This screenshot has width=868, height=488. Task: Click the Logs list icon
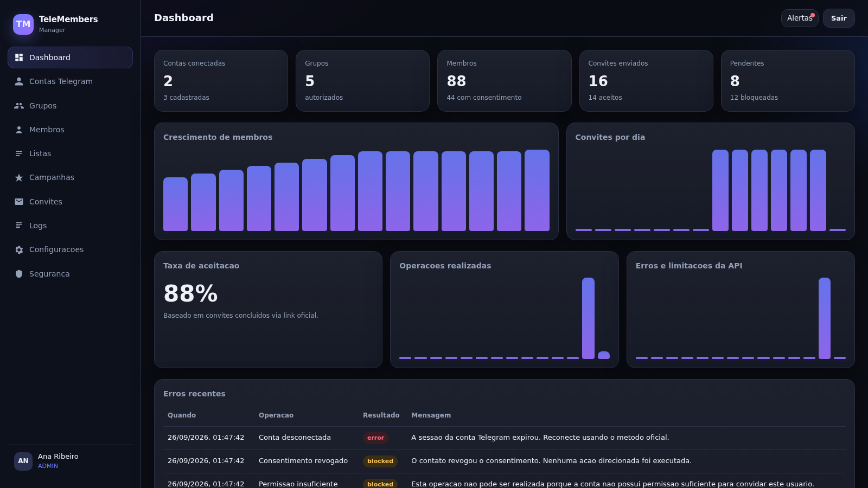[19, 226]
